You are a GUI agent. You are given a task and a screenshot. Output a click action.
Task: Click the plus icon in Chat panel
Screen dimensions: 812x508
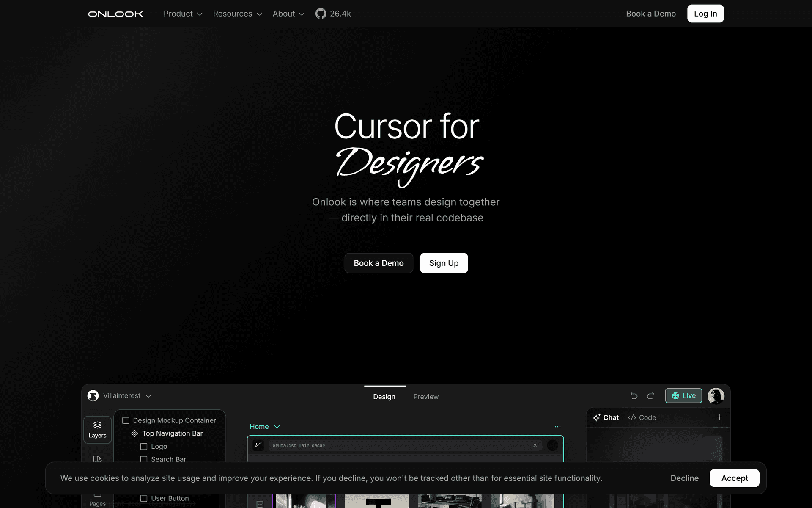719,417
